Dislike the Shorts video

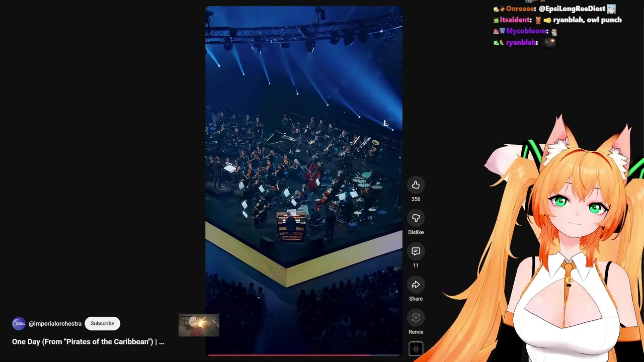416,218
